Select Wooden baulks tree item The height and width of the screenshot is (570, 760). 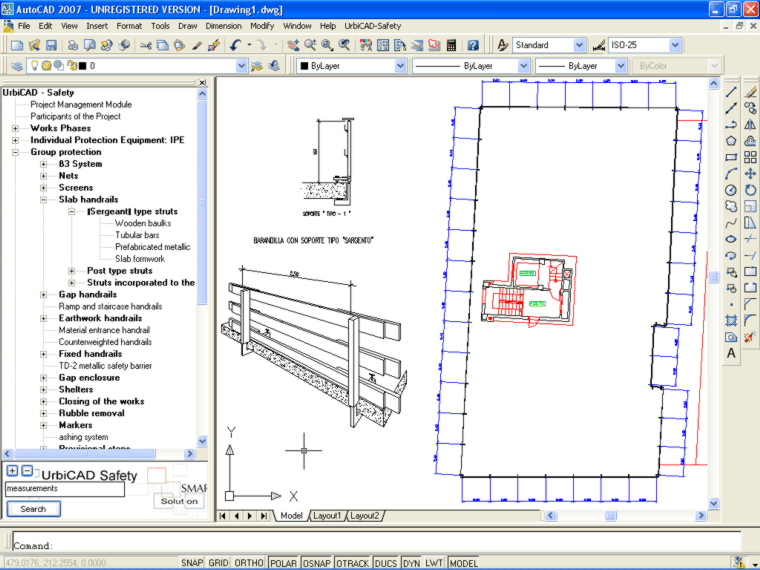click(143, 223)
